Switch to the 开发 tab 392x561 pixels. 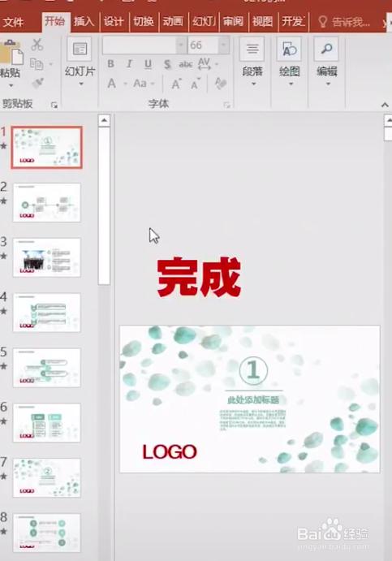pyautogui.click(x=292, y=22)
